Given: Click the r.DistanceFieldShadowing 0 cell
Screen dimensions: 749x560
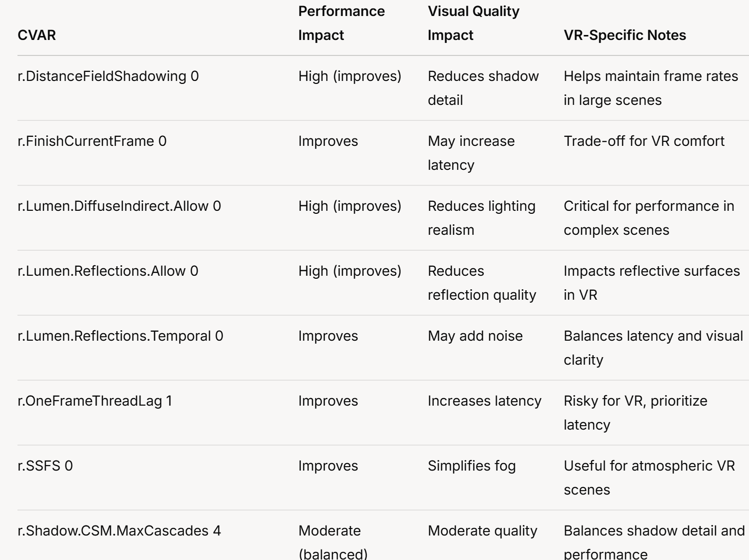Looking at the screenshot, I should pyautogui.click(x=108, y=76).
